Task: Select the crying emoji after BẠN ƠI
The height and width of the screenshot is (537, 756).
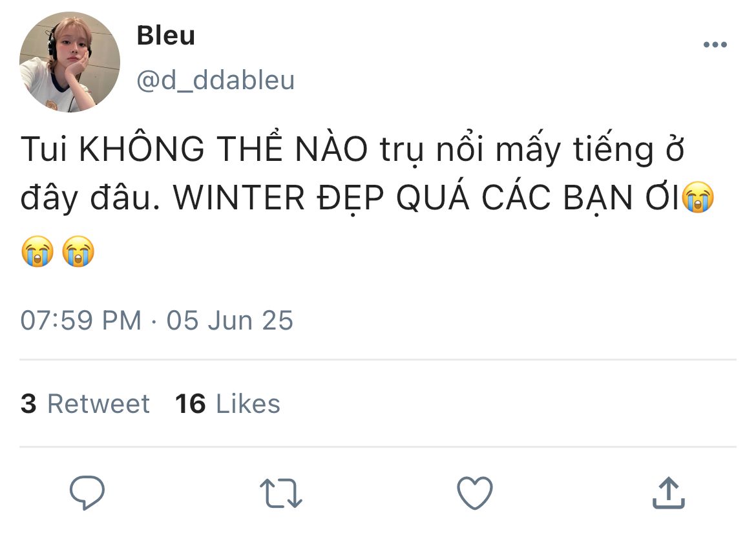Action: tap(698, 197)
